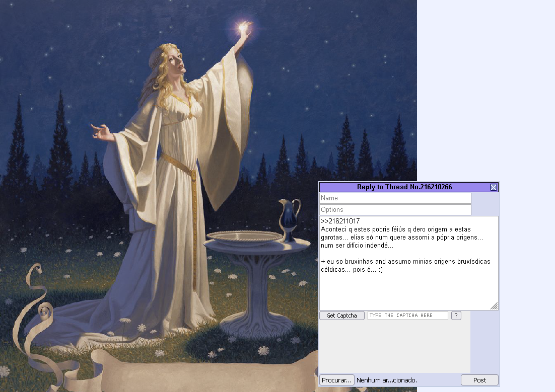555x392 pixels.
Task: Close the Reply to Thread dialog
Action: [x=494, y=187]
